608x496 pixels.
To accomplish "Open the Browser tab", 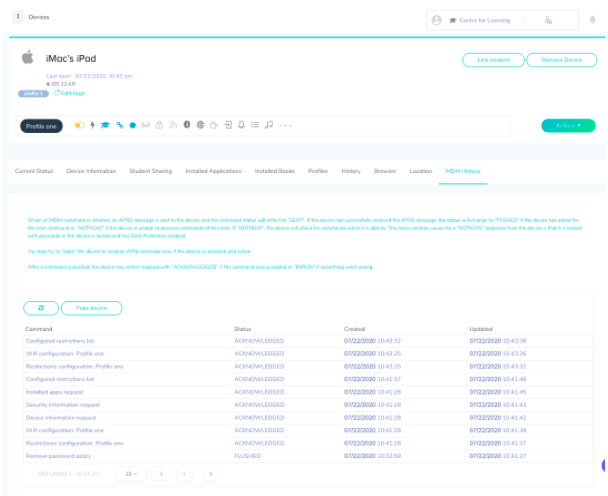I will point(385,171).
